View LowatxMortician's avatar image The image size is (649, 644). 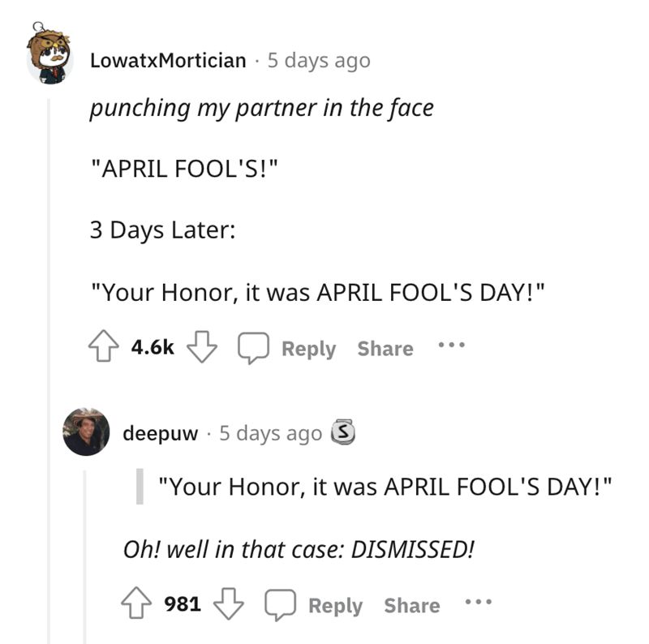[x=49, y=54]
